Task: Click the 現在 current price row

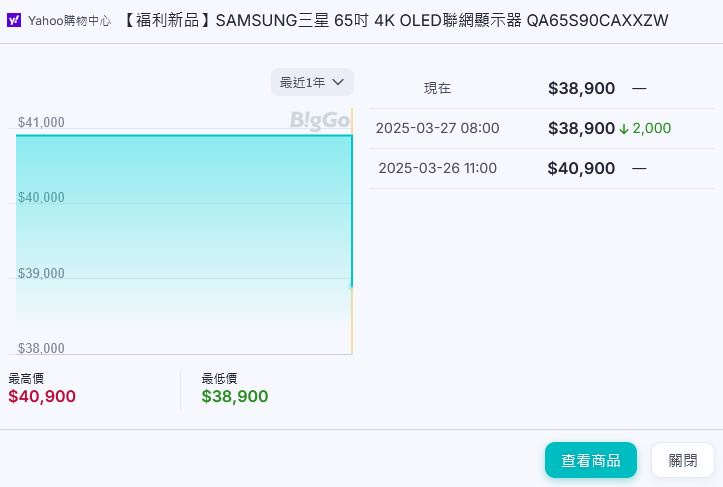Action: click(541, 88)
